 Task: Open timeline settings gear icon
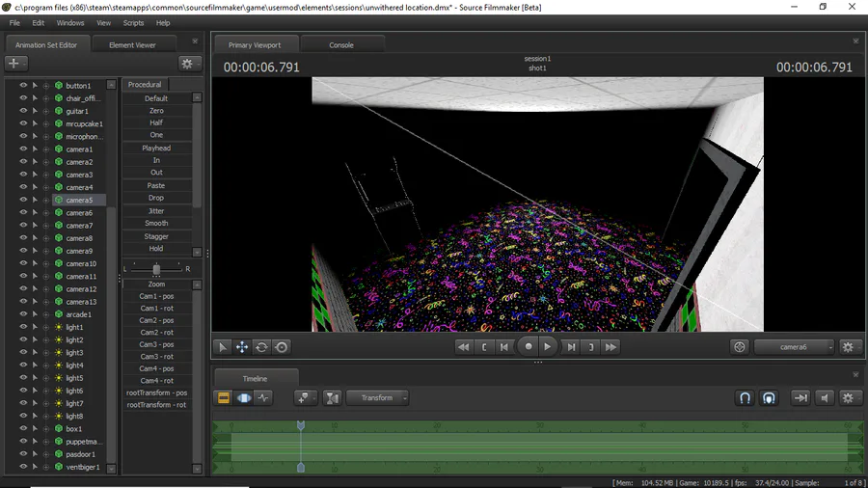[x=848, y=397]
